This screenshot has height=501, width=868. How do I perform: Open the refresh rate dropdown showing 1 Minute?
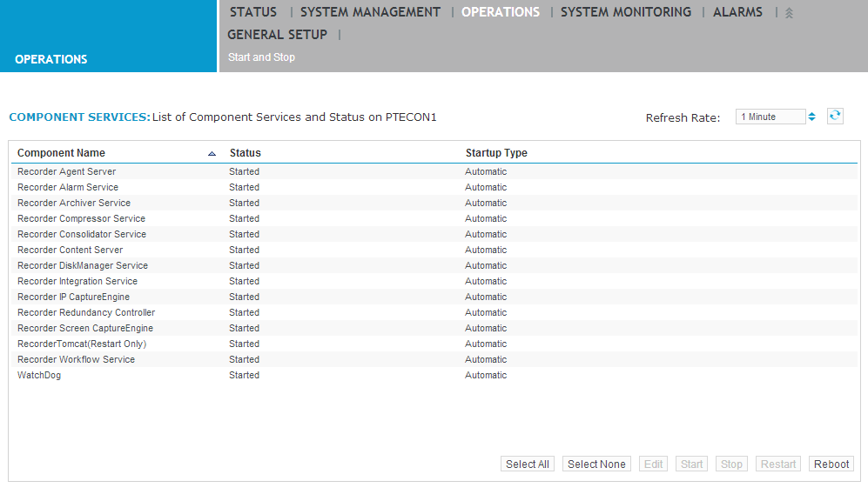click(770, 116)
